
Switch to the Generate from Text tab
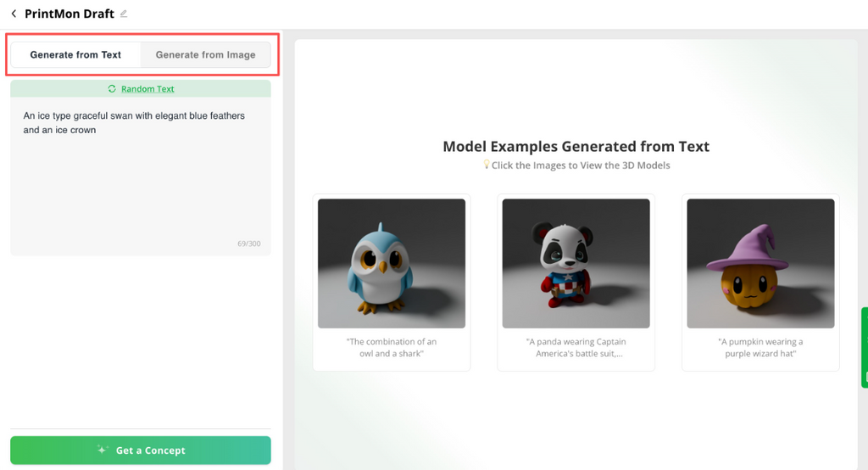coord(75,55)
